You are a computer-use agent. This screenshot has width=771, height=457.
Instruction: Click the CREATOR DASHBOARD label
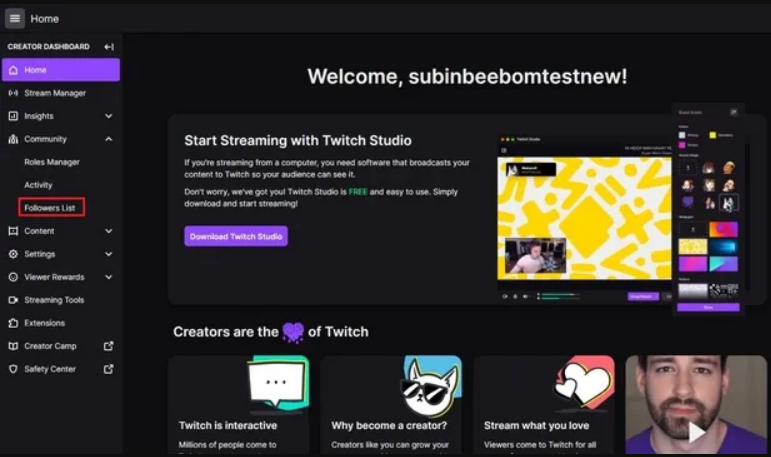click(49, 47)
